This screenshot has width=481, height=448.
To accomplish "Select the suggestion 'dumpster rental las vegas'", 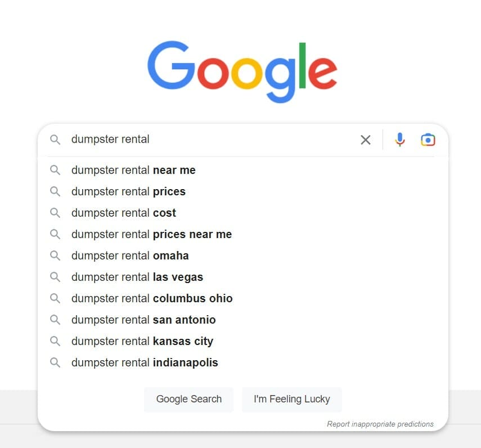I will [x=137, y=276].
